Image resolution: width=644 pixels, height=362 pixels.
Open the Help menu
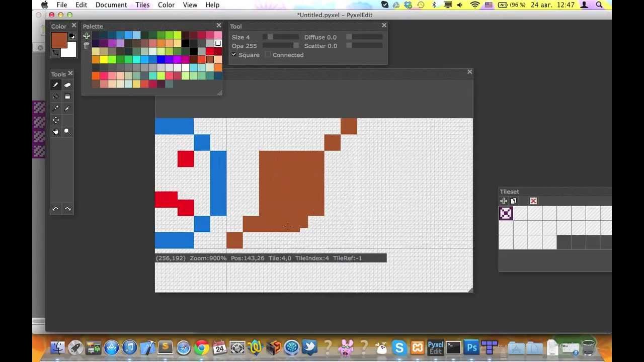(212, 5)
